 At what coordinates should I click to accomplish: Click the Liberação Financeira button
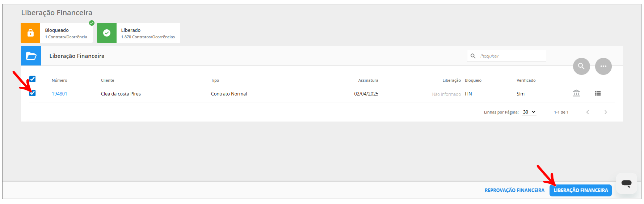[580, 190]
